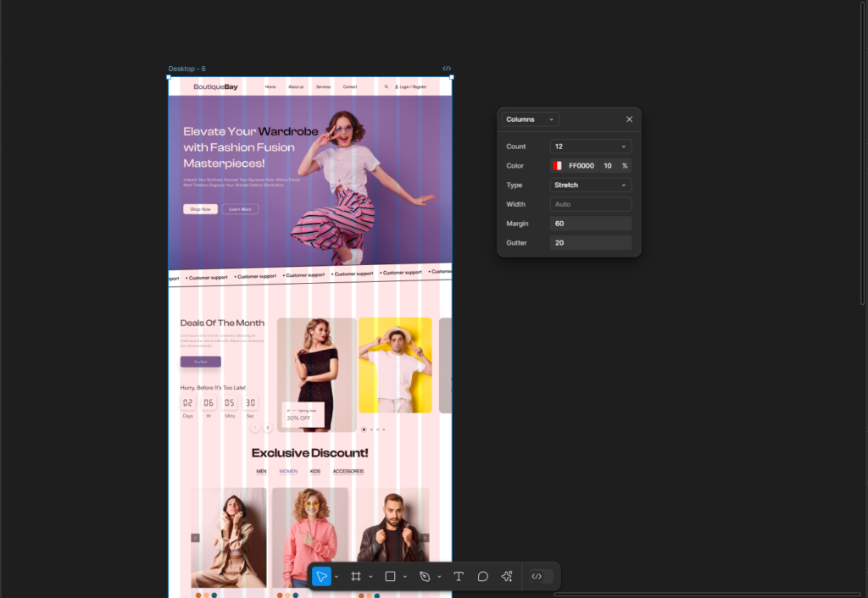Click the red grid color swatch

coord(558,166)
